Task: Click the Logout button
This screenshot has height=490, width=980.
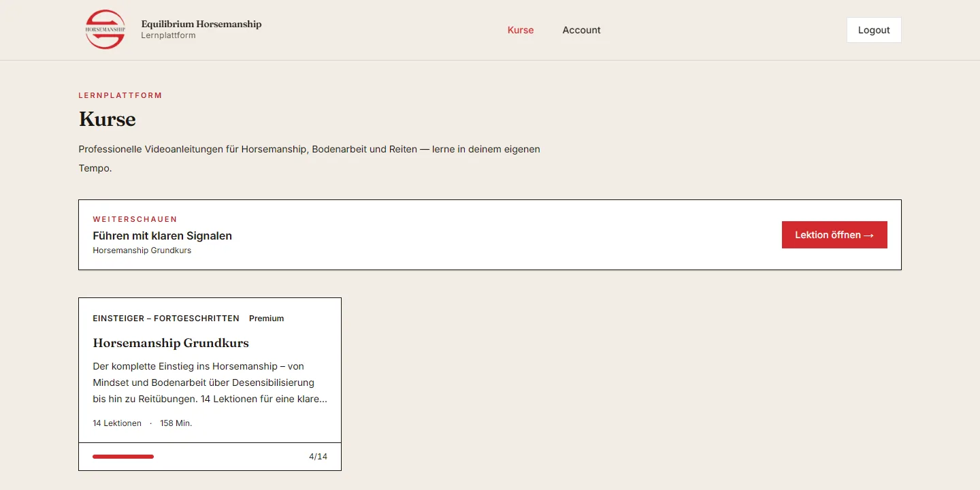Action: (x=874, y=30)
